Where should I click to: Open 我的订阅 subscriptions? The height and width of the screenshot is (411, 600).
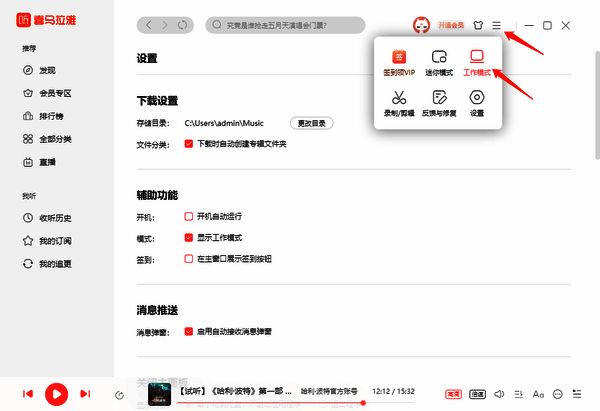[47, 241]
